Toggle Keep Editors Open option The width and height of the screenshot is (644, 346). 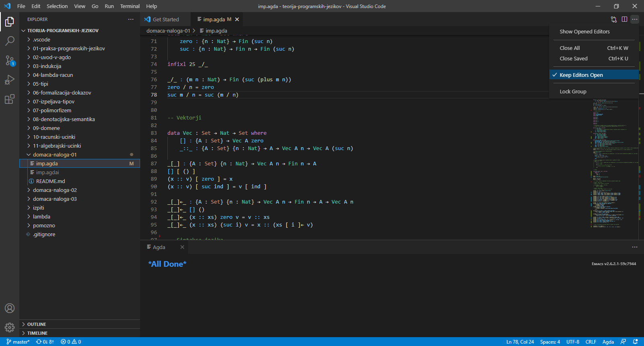[594, 75]
